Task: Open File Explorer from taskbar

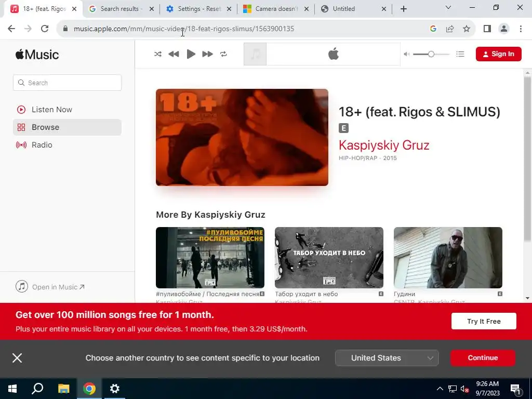Action: click(x=63, y=389)
